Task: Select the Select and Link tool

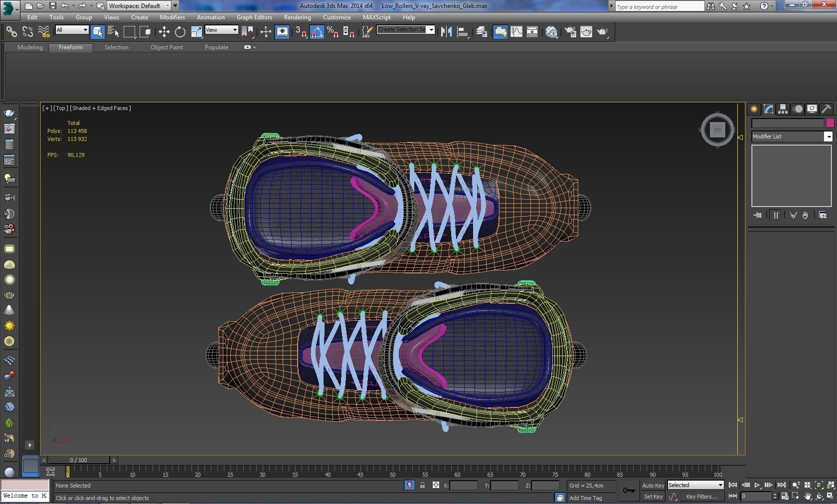Action: (x=11, y=32)
